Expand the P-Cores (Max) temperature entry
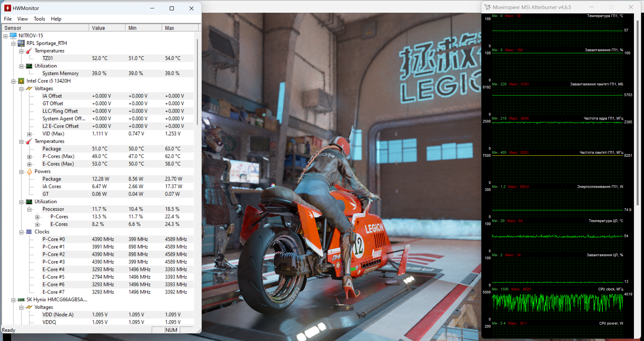The image size is (644, 341). [30, 157]
